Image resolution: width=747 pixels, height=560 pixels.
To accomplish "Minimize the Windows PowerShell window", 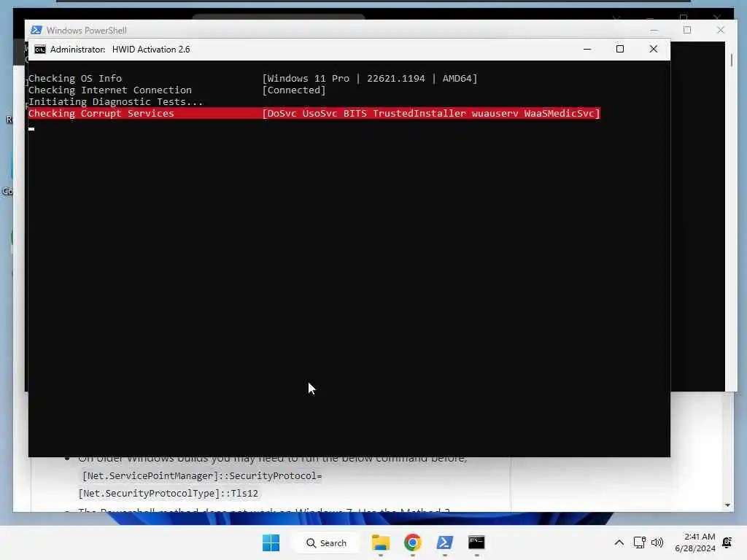I will [654, 30].
